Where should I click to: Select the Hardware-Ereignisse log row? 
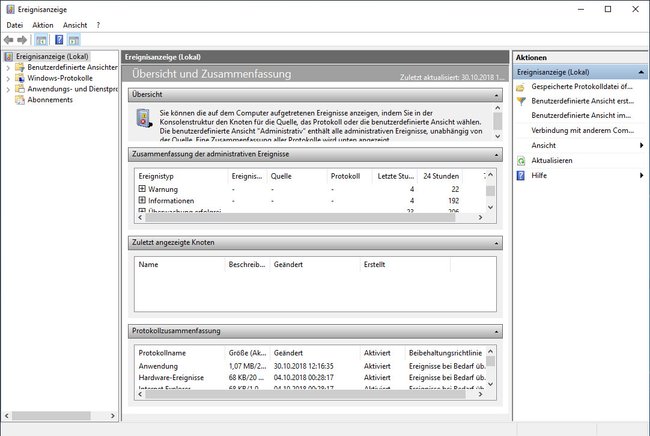click(x=310, y=378)
